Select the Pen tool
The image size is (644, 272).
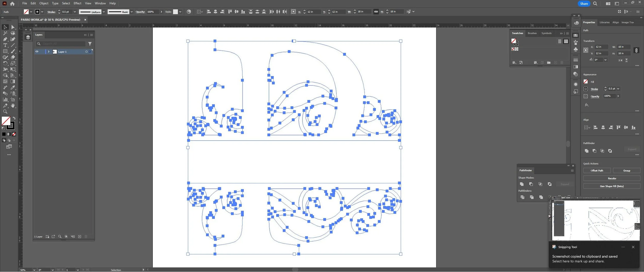click(x=5, y=39)
